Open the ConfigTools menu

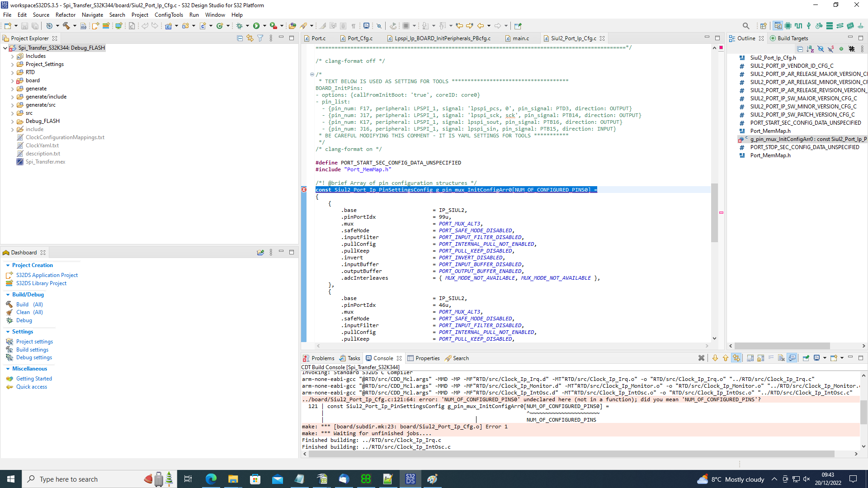click(169, 15)
